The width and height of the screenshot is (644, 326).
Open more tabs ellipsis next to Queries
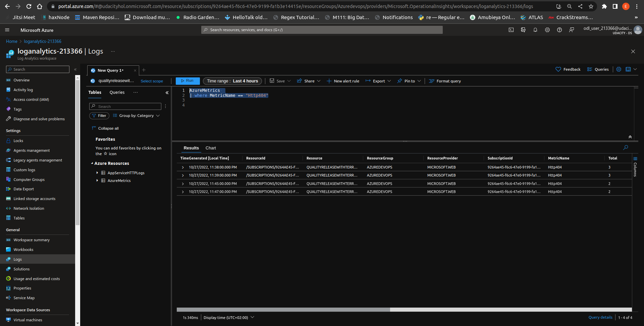(x=136, y=92)
